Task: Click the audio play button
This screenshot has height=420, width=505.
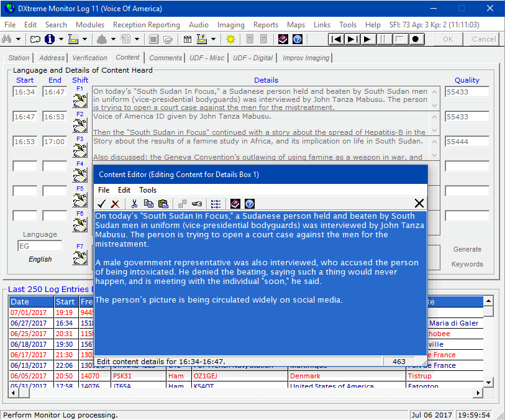Action: coord(368,39)
